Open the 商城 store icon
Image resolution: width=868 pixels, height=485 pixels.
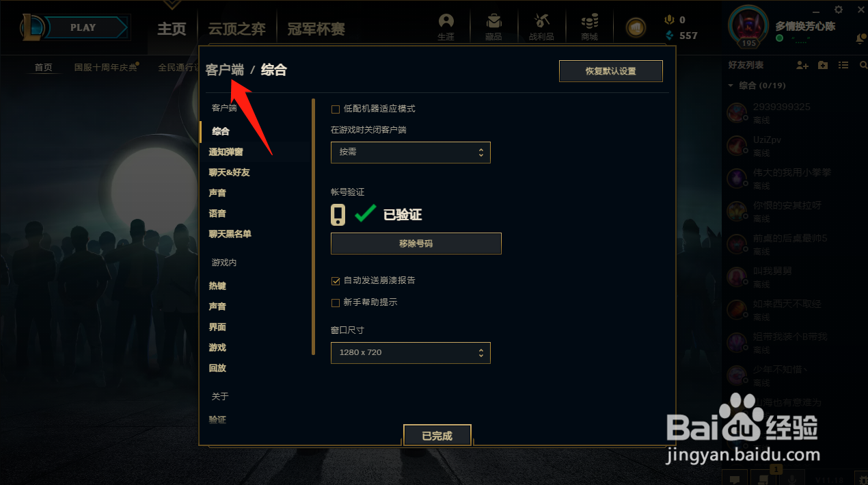pyautogui.click(x=589, y=26)
